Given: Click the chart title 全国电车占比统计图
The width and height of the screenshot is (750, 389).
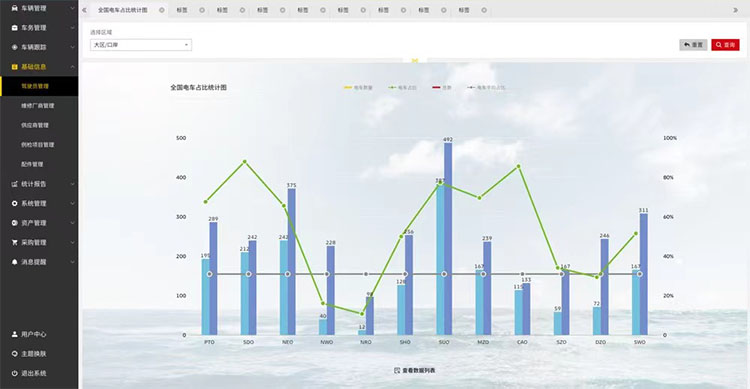Looking at the screenshot, I should [199, 88].
